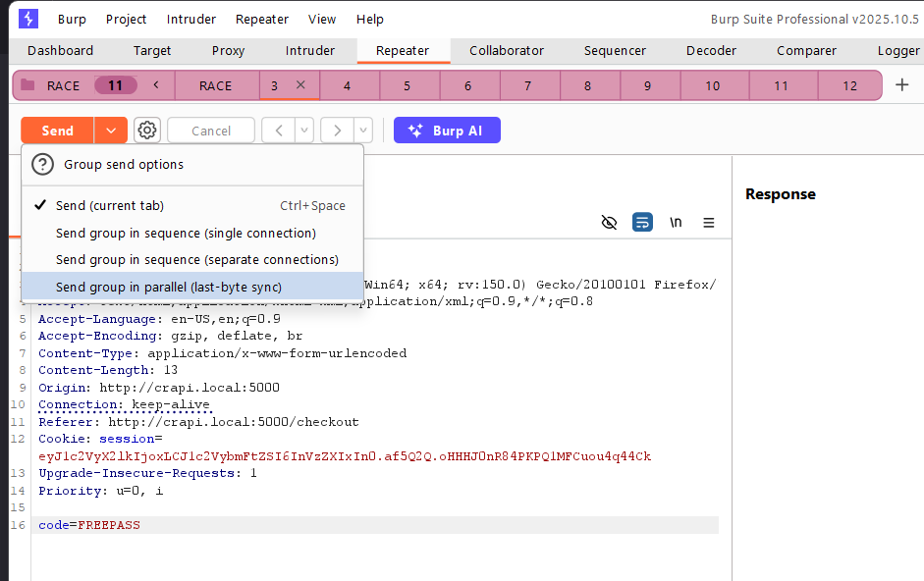Add a new Repeater tab with plus
Image resolution: width=924 pixels, height=581 pixels.
901,84
